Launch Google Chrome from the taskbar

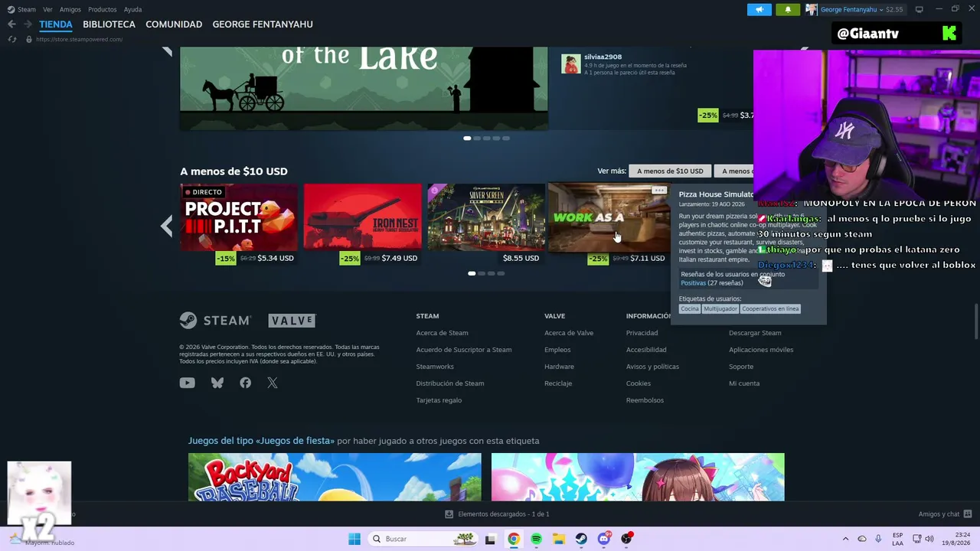pyautogui.click(x=514, y=539)
